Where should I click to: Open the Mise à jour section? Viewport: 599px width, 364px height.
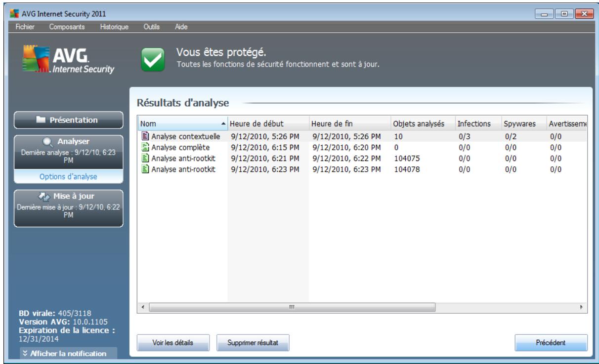coord(68,208)
